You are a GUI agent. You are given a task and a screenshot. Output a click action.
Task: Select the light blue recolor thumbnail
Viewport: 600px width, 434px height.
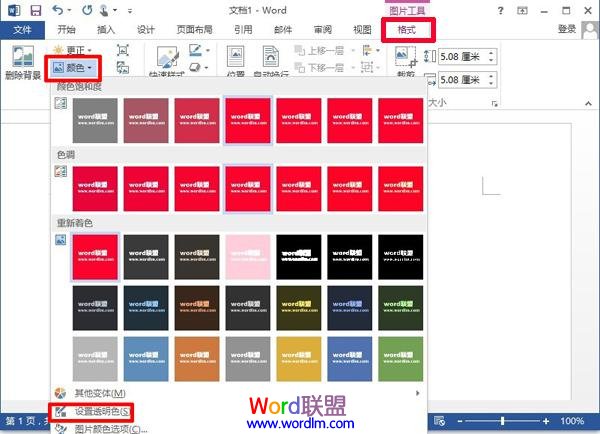click(x=146, y=359)
